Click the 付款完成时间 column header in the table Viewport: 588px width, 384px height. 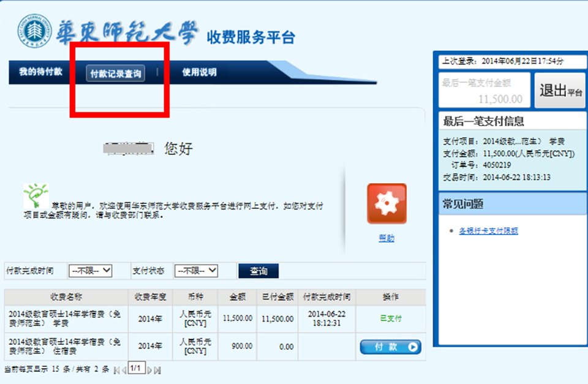(327, 297)
